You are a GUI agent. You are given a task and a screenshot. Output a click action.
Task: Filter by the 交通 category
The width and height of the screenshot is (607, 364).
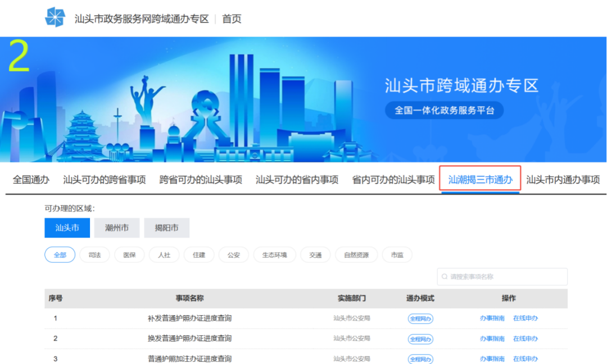(315, 255)
